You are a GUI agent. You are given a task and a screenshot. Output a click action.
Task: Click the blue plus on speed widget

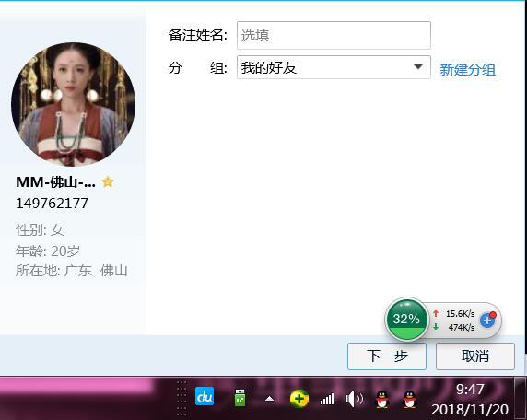pos(487,321)
